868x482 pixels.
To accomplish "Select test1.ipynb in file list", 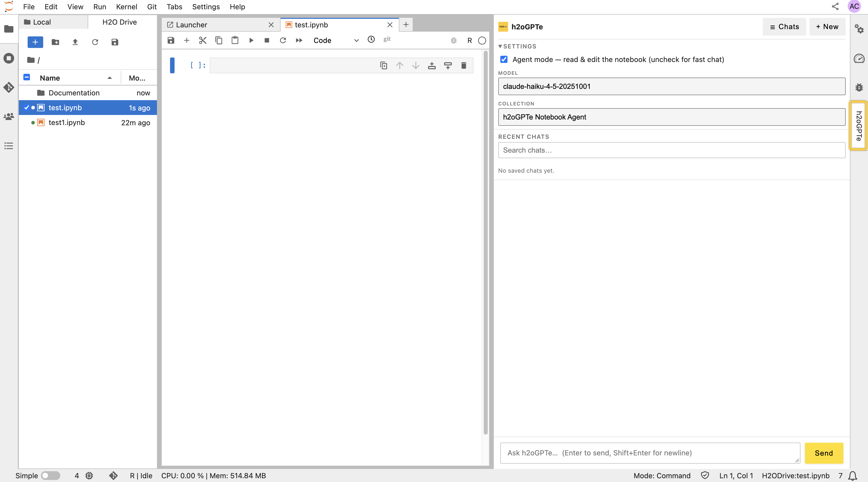I will 88,123.
